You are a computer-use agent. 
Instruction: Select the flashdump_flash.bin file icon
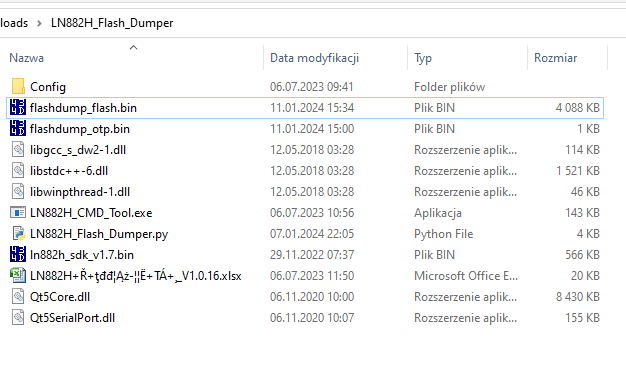pos(18,108)
